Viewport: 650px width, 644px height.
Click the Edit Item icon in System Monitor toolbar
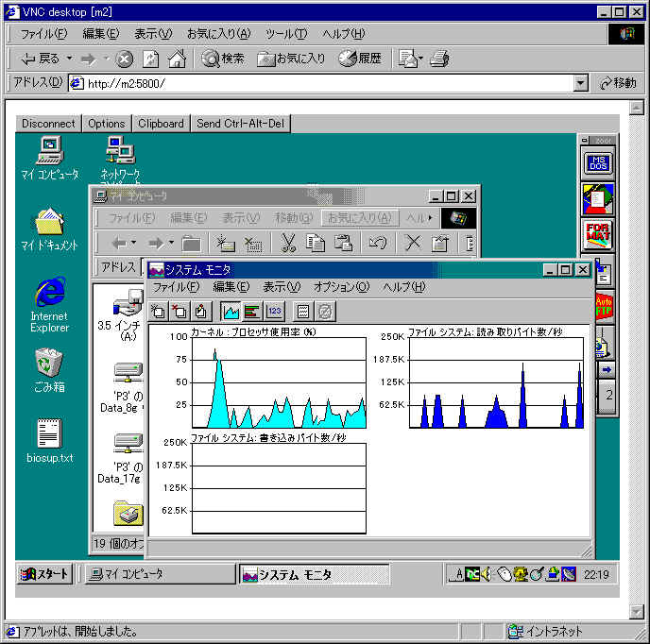tap(201, 311)
